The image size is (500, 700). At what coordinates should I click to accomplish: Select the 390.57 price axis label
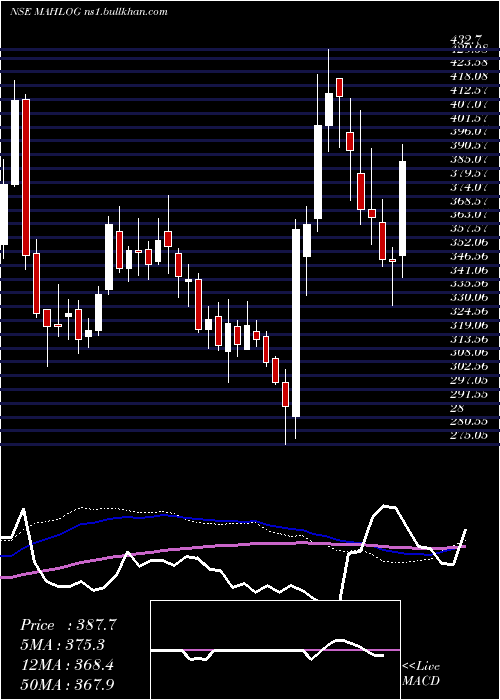pyautogui.click(x=469, y=145)
